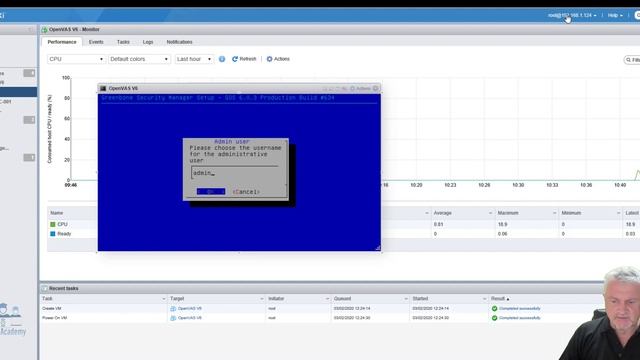Click Refresh in the performance toolbar
The width and height of the screenshot is (640, 360).
[x=244, y=59]
